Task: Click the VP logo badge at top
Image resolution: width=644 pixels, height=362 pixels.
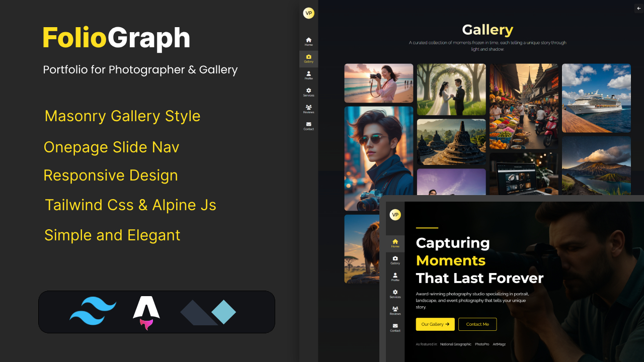Action: click(308, 13)
